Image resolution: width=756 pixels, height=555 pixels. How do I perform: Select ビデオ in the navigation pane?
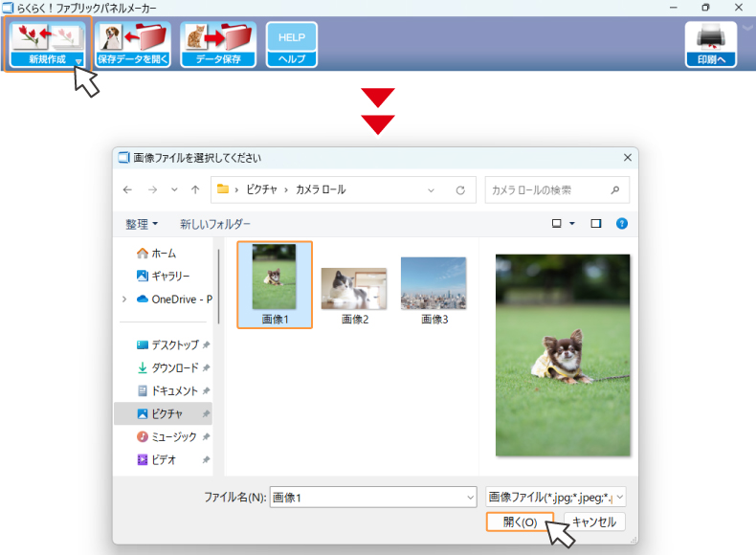[157, 460]
